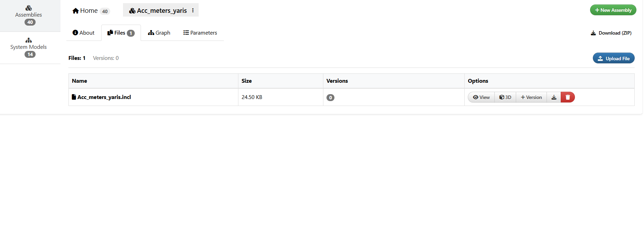Click the Acc_meters_yaris assembly breadcrumb tab
Screen dimensions: 644x225
pyautogui.click(x=158, y=11)
